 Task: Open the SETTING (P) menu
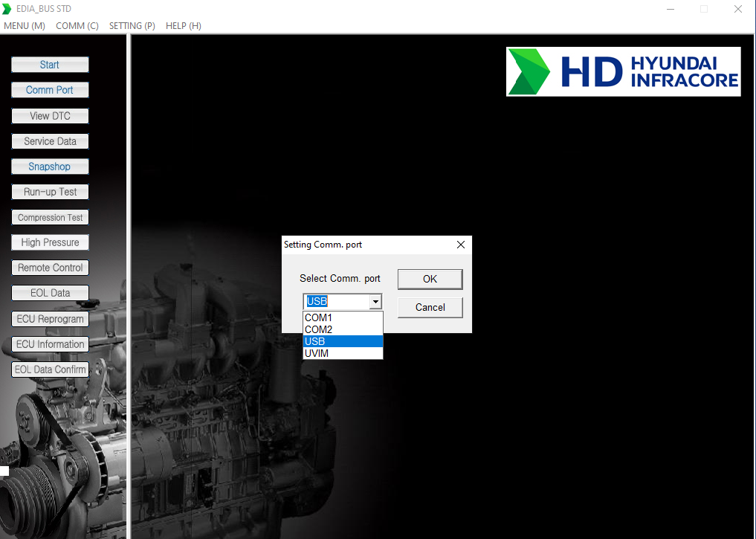pos(132,26)
